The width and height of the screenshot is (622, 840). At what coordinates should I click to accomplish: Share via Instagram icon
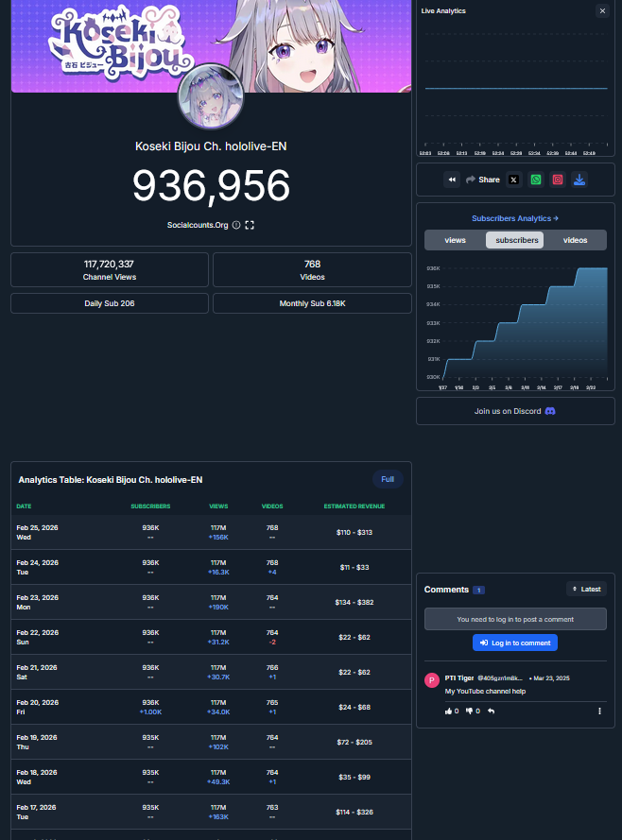tap(558, 180)
